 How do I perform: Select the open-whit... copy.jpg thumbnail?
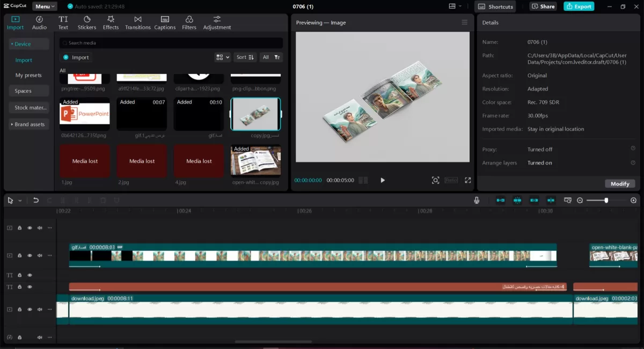pyautogui.click(x=255, y=160)
